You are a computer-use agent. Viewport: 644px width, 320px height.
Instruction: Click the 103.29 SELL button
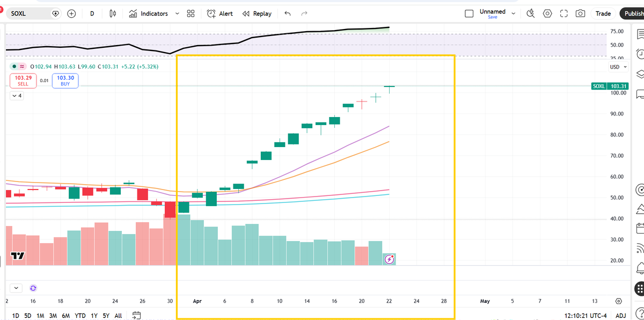pyautogui.click(x=24, y=81)
